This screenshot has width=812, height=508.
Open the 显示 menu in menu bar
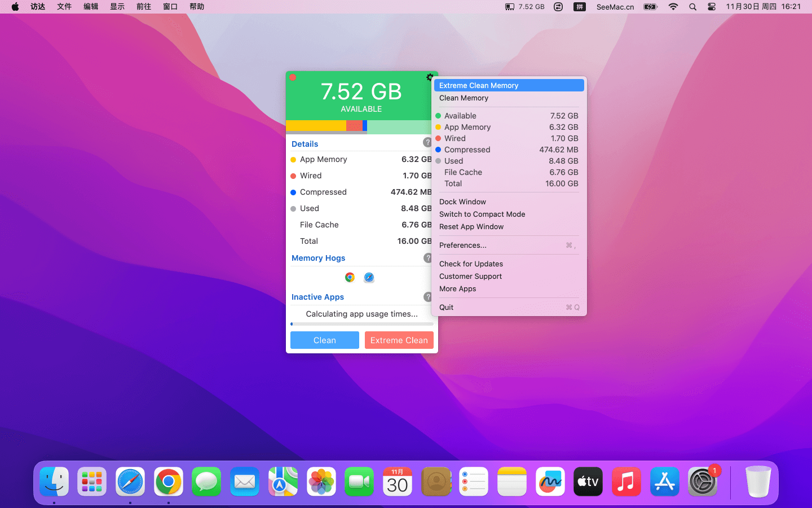[117, 7]
